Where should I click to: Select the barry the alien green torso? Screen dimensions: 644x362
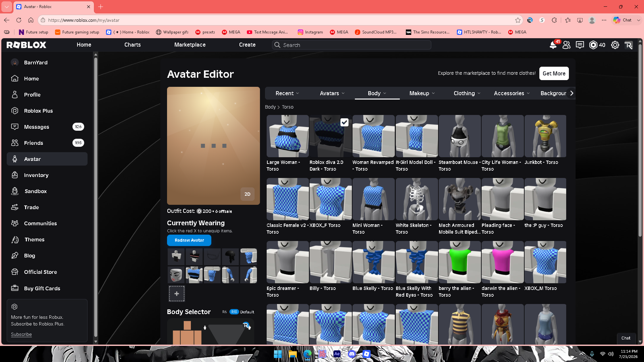point(460,262)
